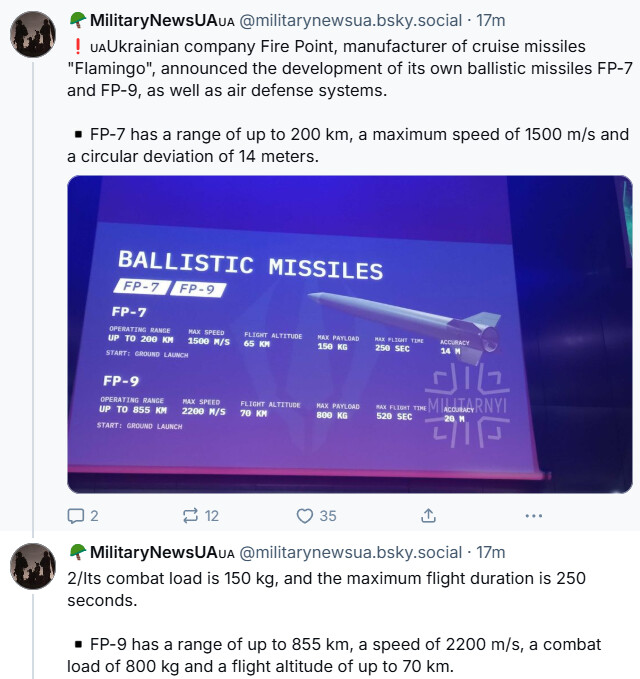Like the post using the heart icon
This screenshot has width=640, height=679.
click(x=305, y=516)
